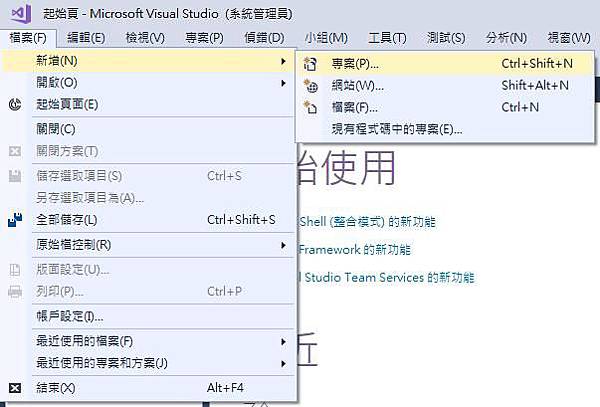Click the Alt+F4 shortcut text
Image resolution: width=600 pixels, height=407 pixels.
[x=225, y=388]
